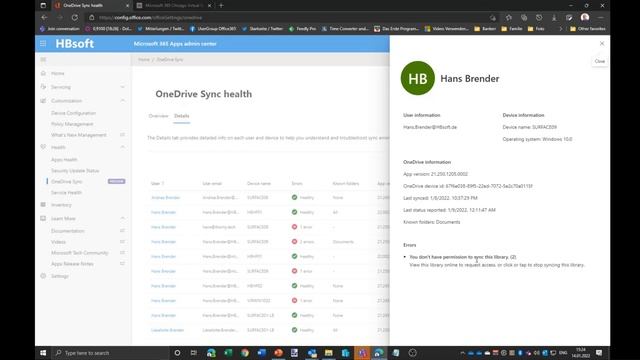Open What's New Management link

[x=79, y=135]
